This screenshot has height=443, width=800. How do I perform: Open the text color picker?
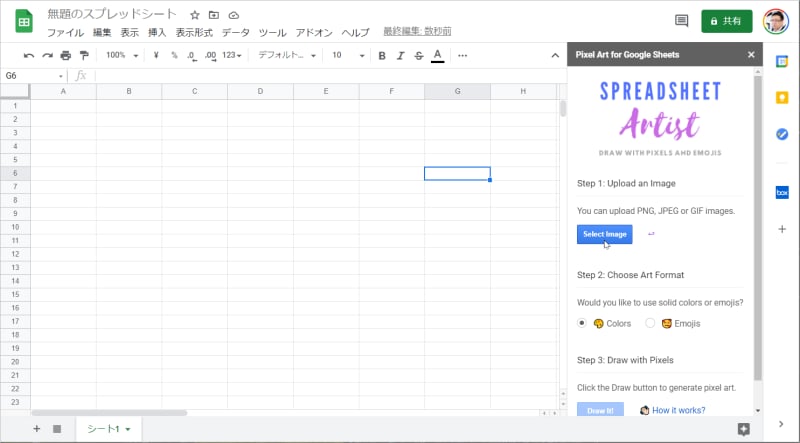click(437, 55)
